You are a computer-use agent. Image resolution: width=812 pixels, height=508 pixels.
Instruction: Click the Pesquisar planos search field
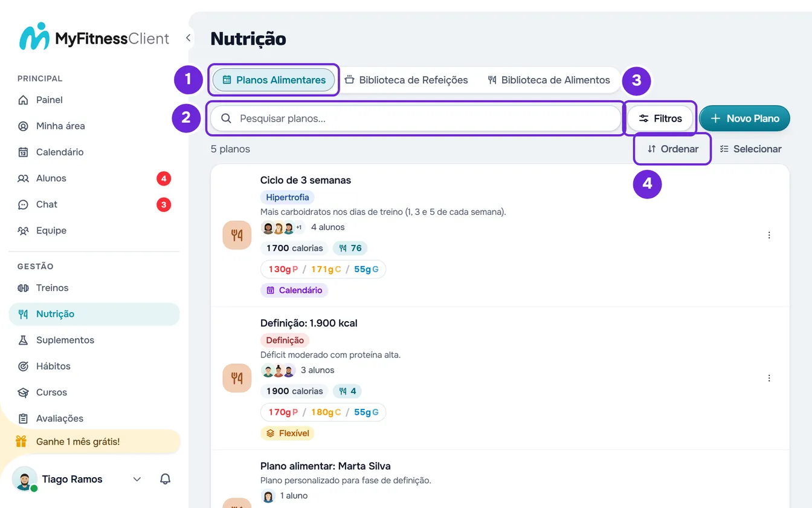pyautogui.click(x=416, y=119)
